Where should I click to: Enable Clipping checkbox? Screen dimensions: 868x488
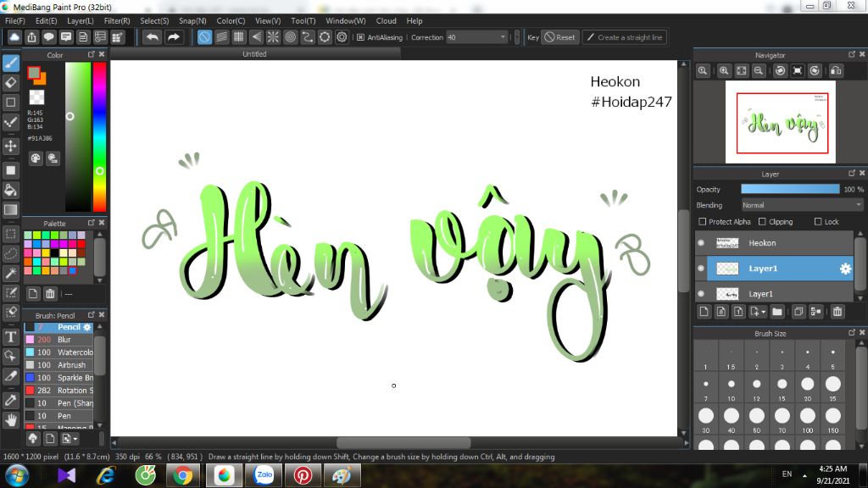click(762, 222)
